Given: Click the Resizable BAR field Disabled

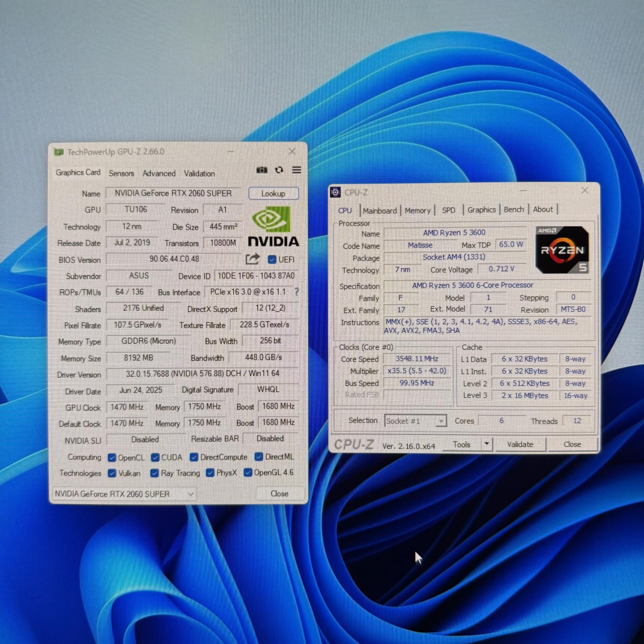Looking at the screenshot, I should pos(270,439).
